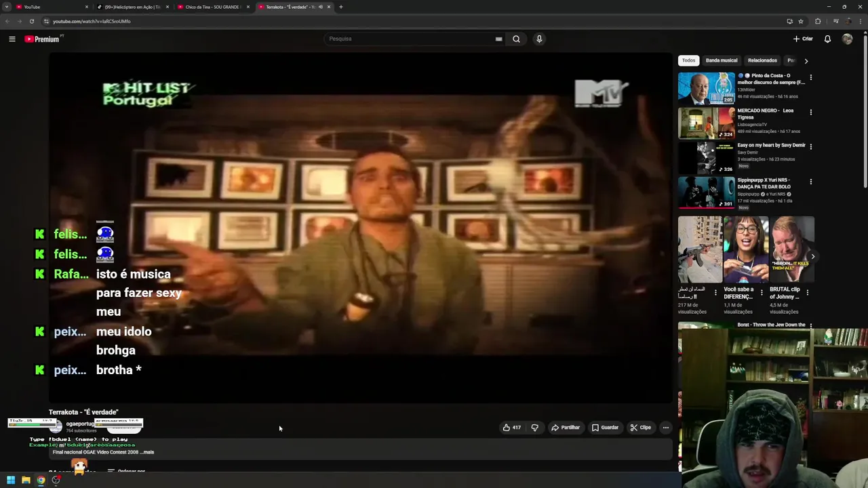Start voice search with microphone icon
The width and height of the screenshot is (868, 488).
(x=539, y=39)
